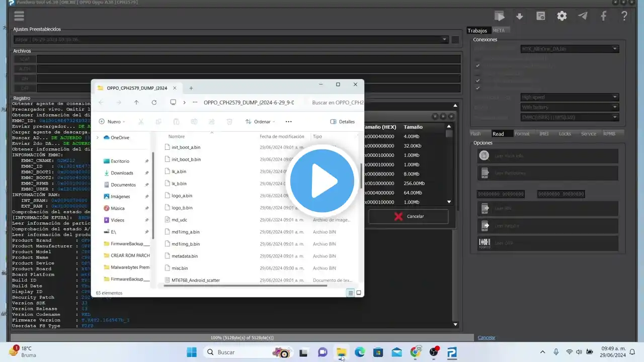Click the big video play button

point(322,180)
